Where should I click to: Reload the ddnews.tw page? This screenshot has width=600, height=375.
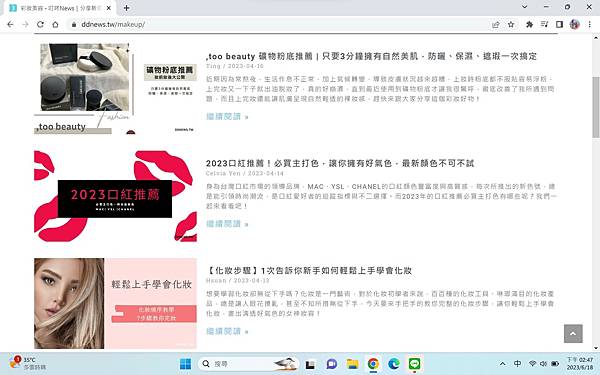(40, 24)
